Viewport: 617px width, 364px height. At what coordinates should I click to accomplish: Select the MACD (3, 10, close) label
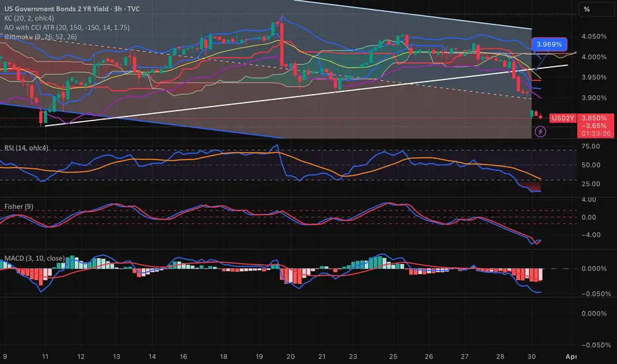[34, 258]
